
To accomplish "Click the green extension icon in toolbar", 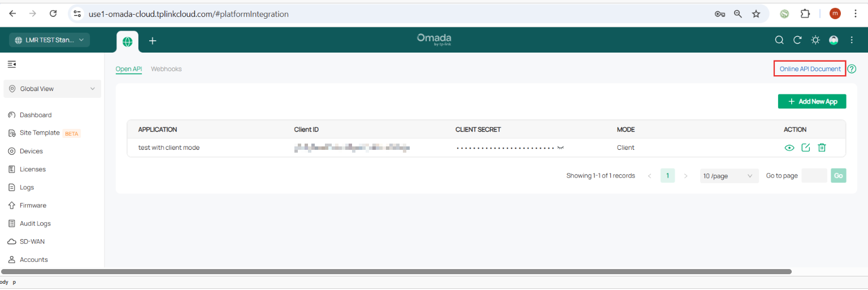I will pyautogui.click(x=784, y=14).
